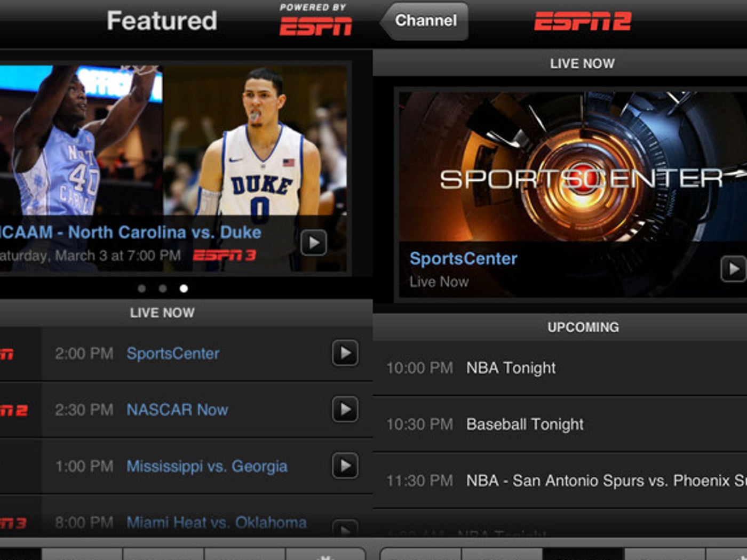The image size is (747, 560).
Task: Select the ESPN2 channel logo beside NASCAR Now
Action: (x=14, y=410)
